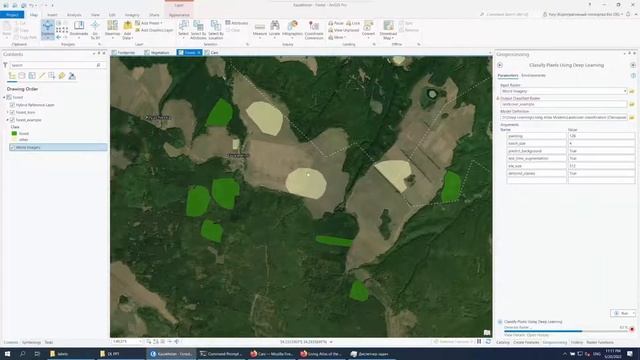Activate the Measure tool

260,29
